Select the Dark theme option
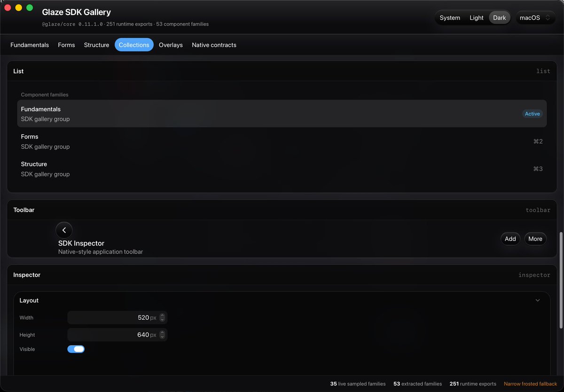564x392 pixels. (500, 18)
